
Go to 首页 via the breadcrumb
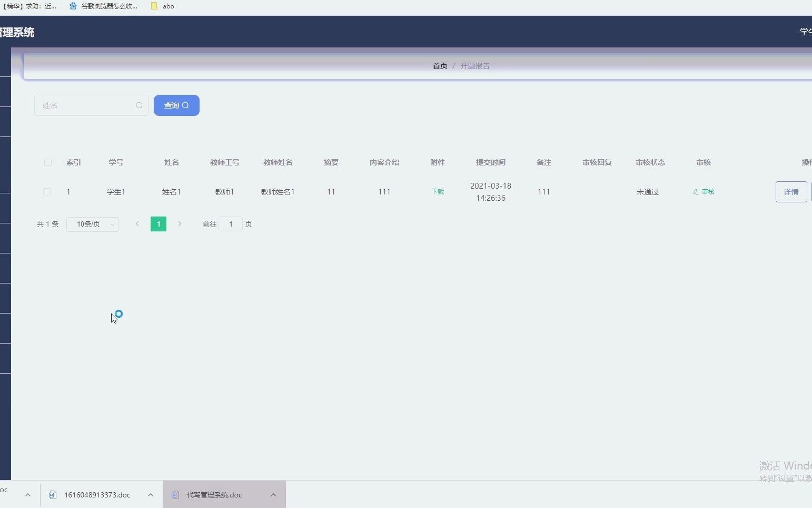coord(440,65)
